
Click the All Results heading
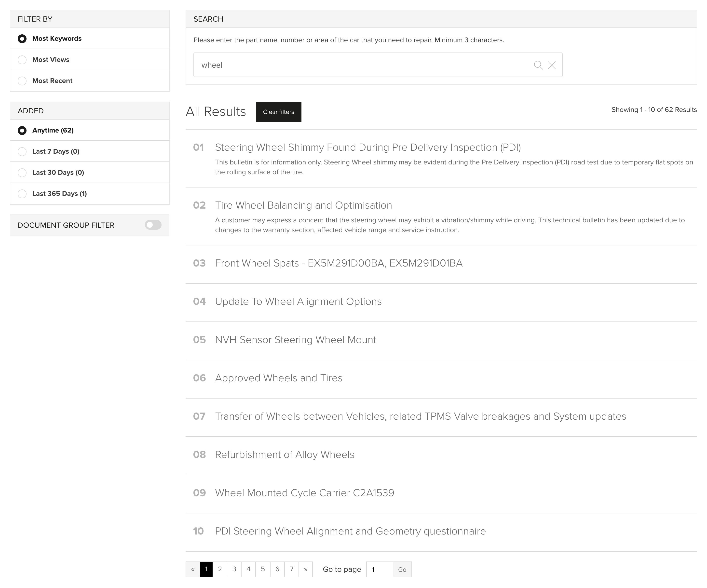[x=216, y=112]
